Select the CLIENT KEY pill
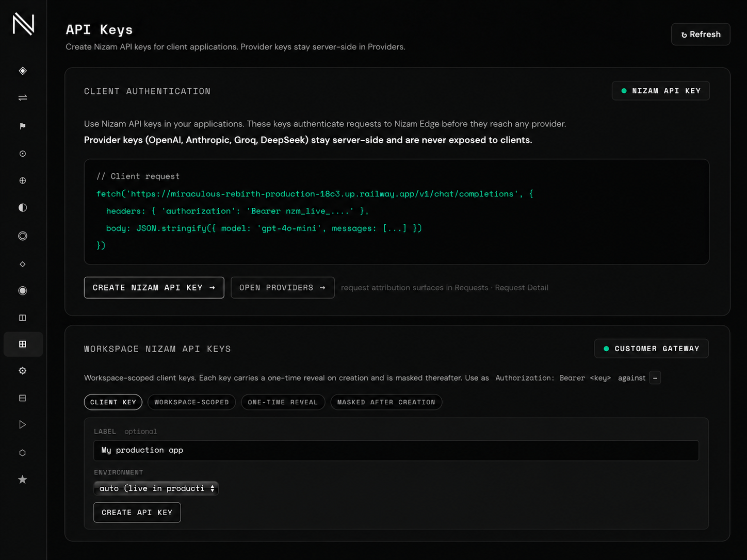The width and height of the screenshot is (747, 560). pos(113,402)
